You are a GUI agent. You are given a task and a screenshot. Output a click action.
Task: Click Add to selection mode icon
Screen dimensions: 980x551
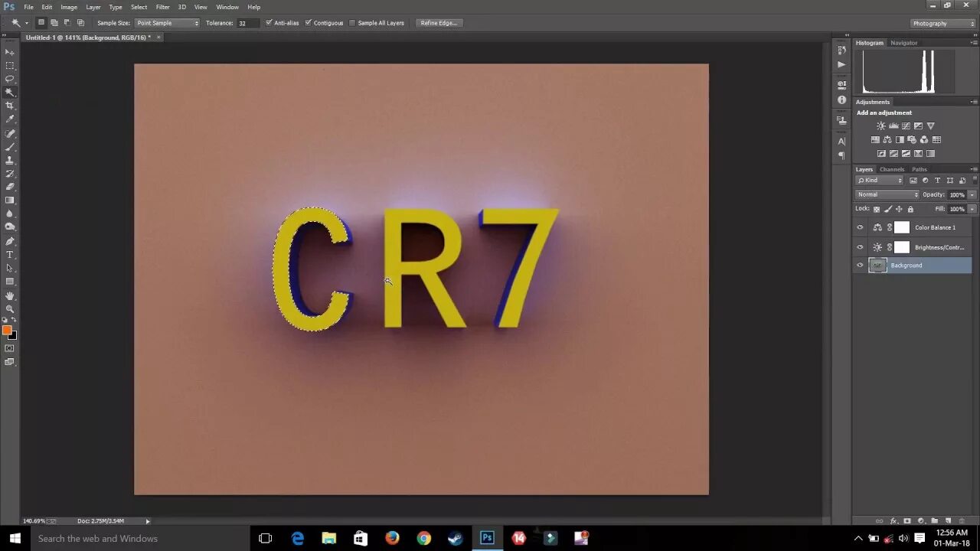[x=54, y=23]
